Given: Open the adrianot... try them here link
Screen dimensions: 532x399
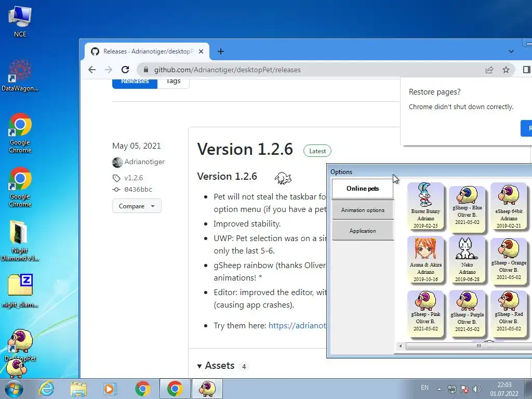Looking at the screenshot, I should tap(297, 326).
